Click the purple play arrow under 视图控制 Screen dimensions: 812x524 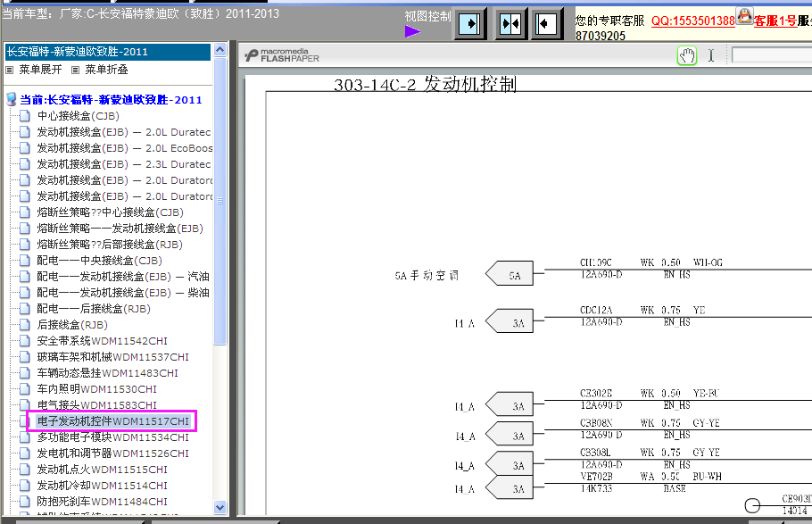coord(412,31)
